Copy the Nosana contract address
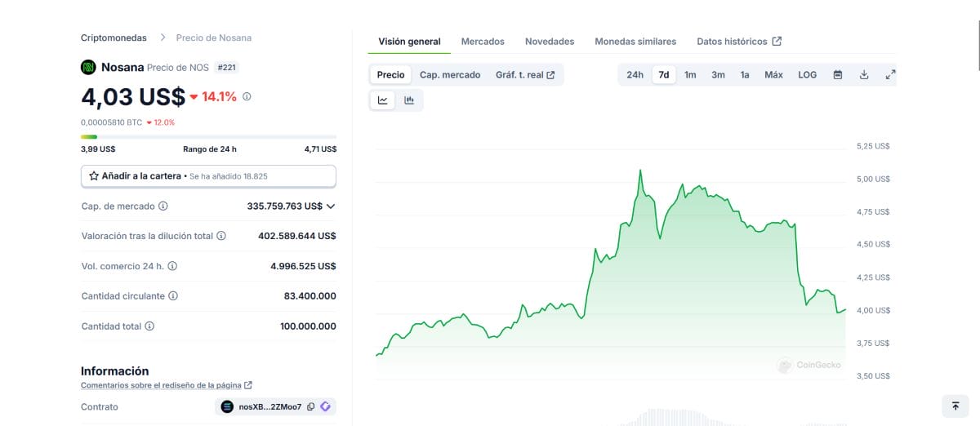 pyautogui.click(x=311, y=407)
